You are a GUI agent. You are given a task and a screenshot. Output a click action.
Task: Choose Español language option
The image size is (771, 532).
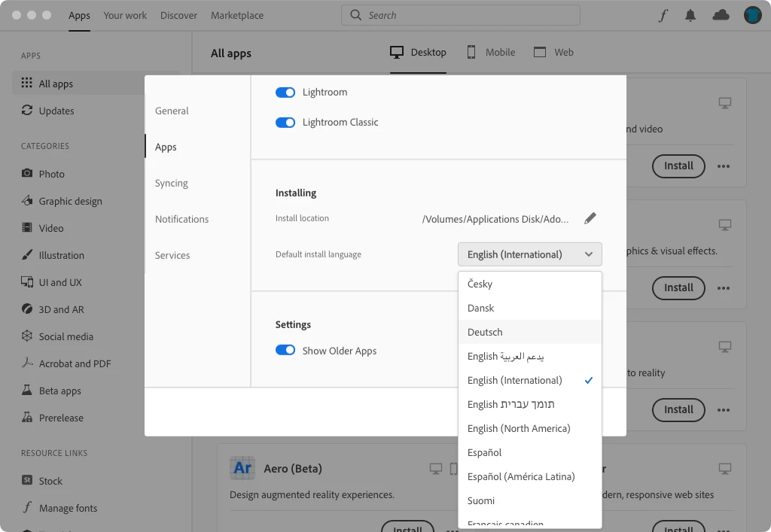[x=529, y=452]
